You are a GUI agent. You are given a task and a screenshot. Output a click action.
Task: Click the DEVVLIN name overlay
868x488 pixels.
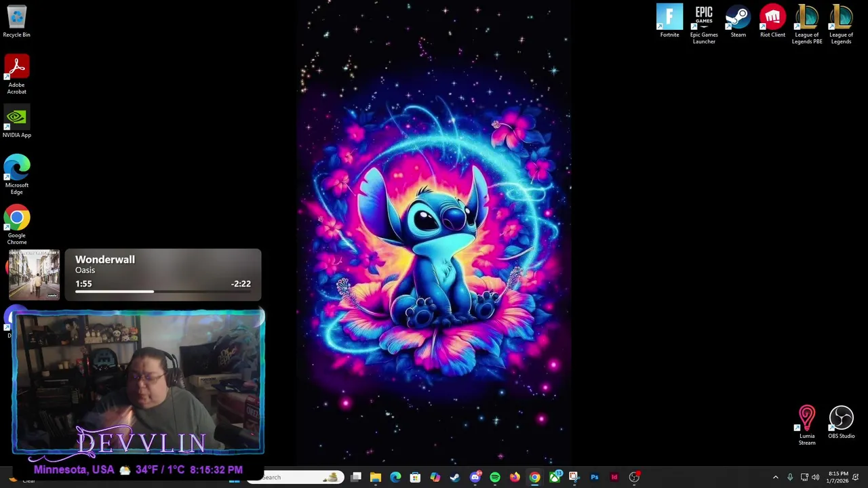click(x=140, y=442)
